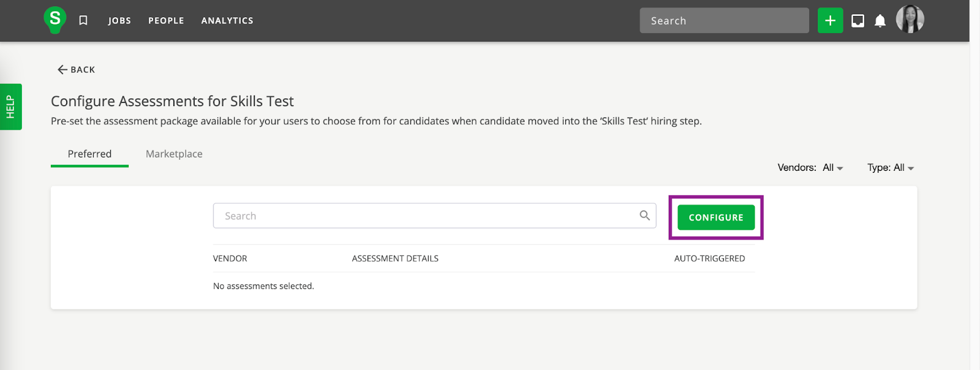Click the green plus button
This screenshot has width=980, height=370.
(x=830, y=21)
